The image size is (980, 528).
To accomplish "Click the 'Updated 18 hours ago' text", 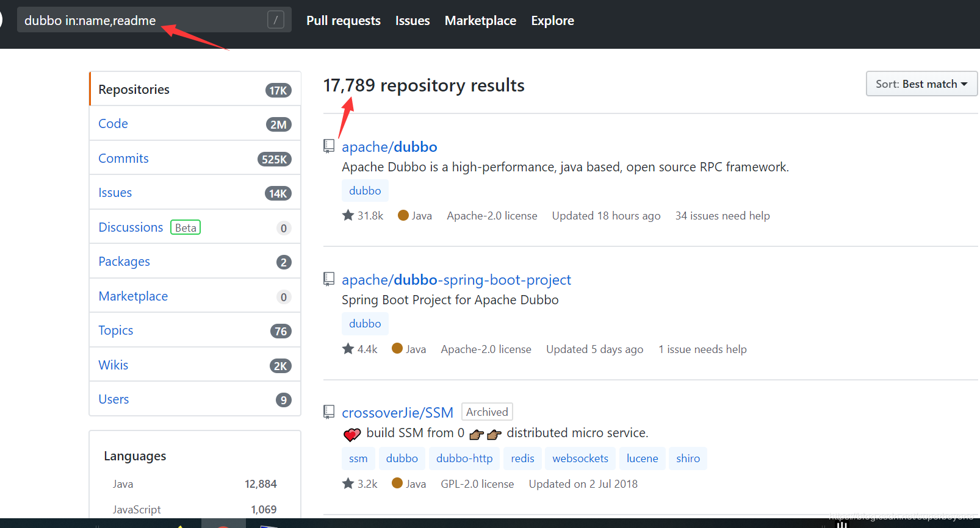I will point(606,216).
